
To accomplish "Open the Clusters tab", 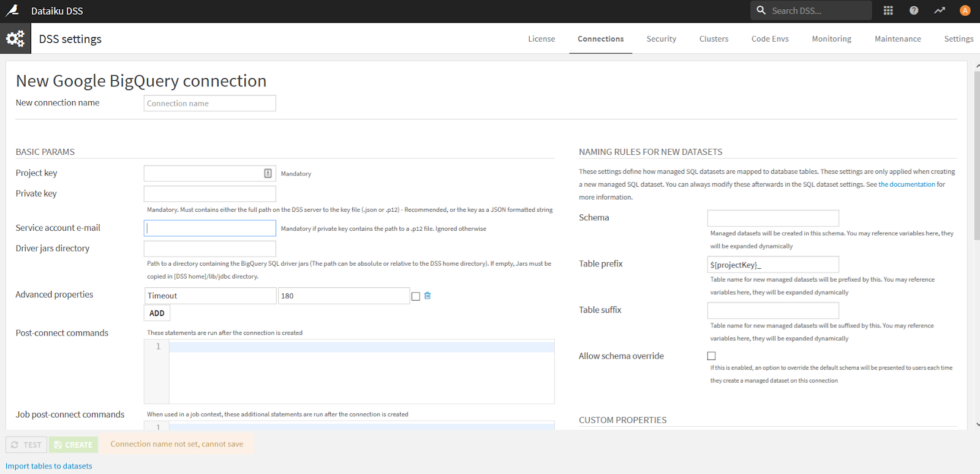I will pyautogui.click(x=714, y=39).
